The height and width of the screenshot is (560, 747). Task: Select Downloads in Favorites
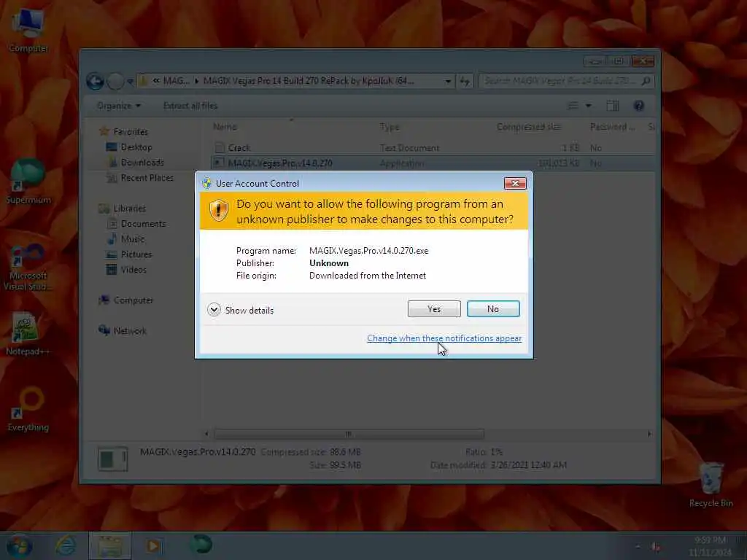[142, 163]
